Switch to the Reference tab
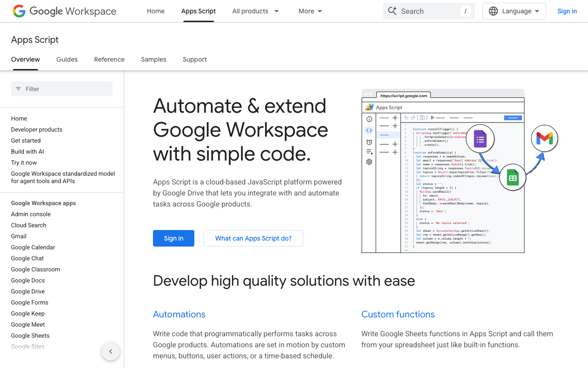The image size is (588, 368). click(x=109, y=59)
